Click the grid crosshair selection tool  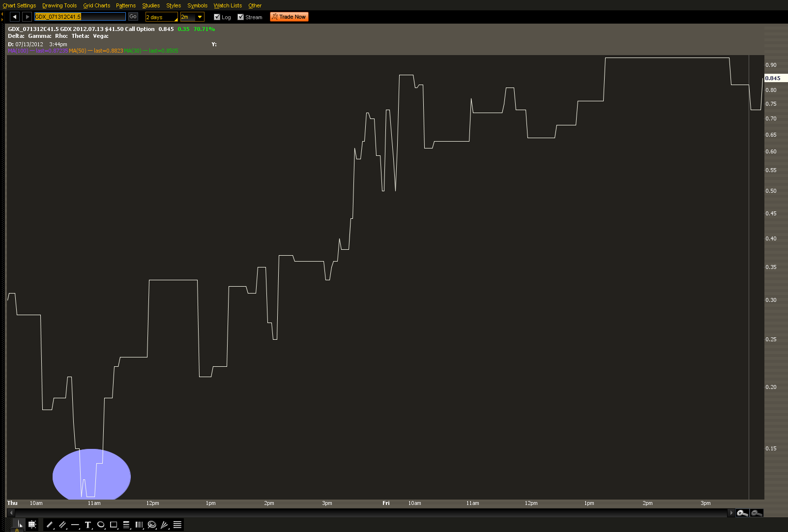[x=32, y=525]
